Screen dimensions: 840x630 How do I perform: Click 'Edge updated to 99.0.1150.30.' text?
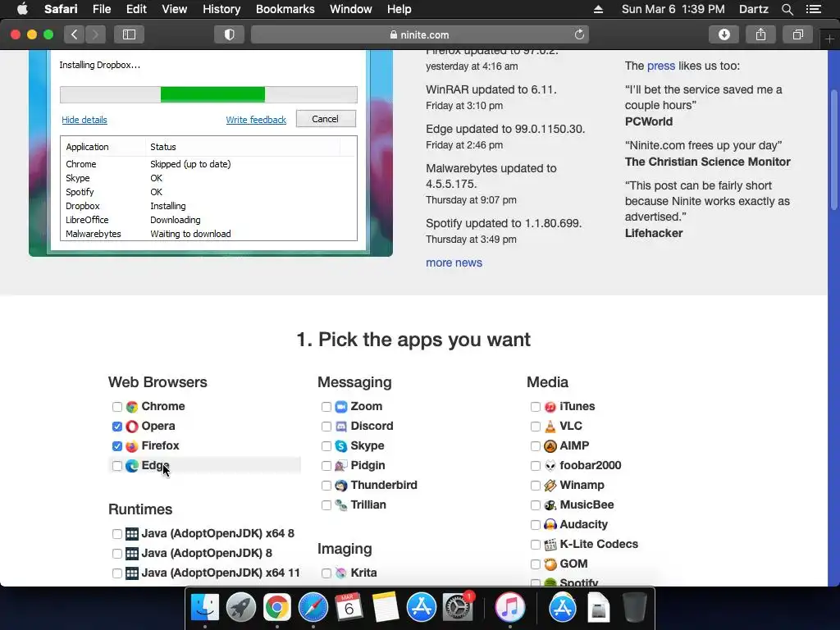click(505, 129)
